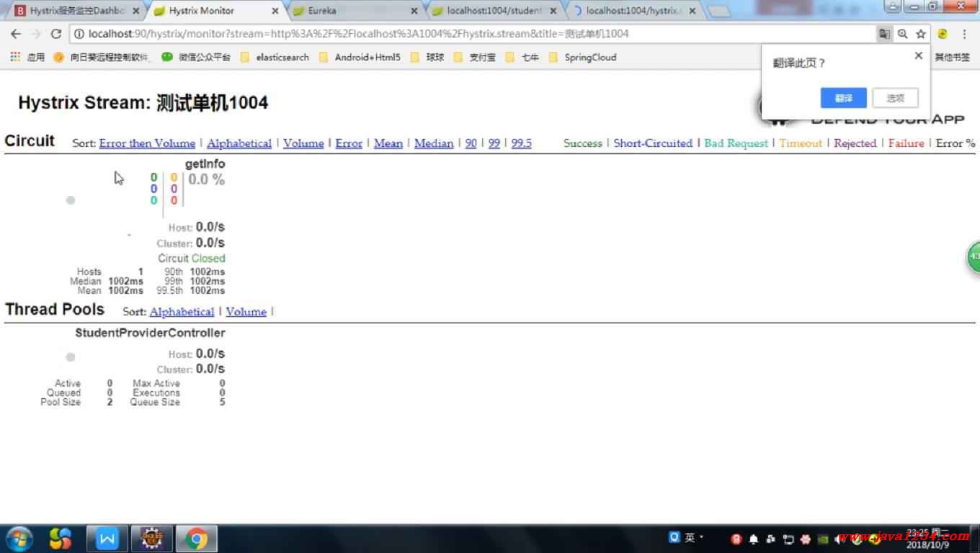Click the translate icon in address bar
Screen dimensions: 980x553
[884, 34]
